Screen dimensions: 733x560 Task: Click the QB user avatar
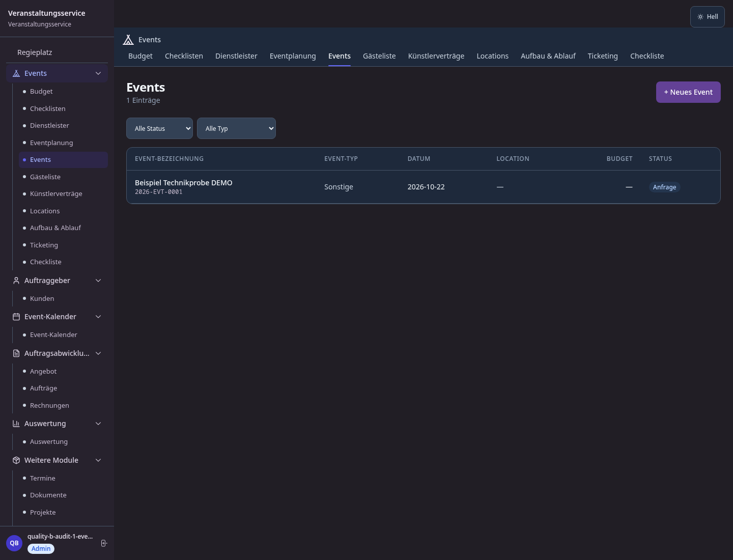(x=14, y=543)
